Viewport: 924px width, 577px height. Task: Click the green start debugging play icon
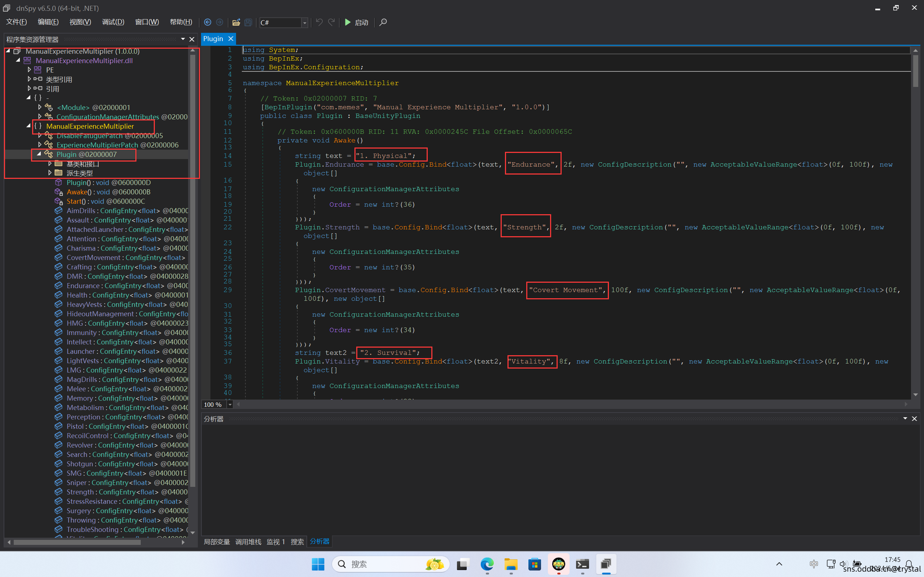point(348,22)
